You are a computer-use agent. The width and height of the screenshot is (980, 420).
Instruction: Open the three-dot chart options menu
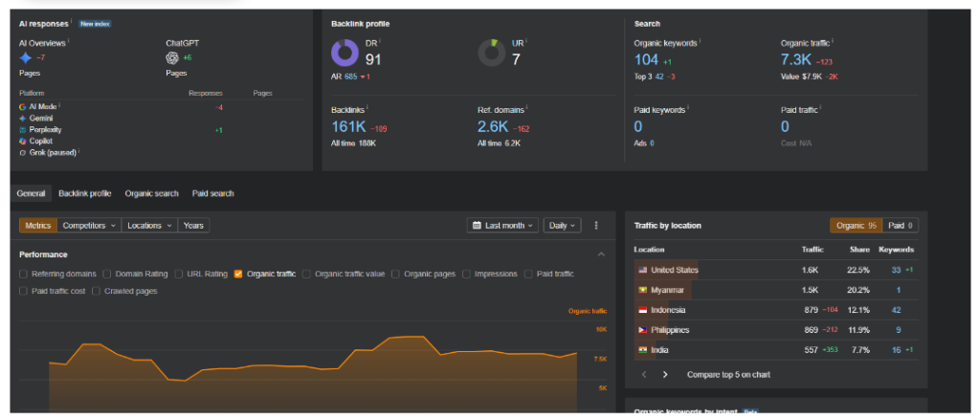596,226
